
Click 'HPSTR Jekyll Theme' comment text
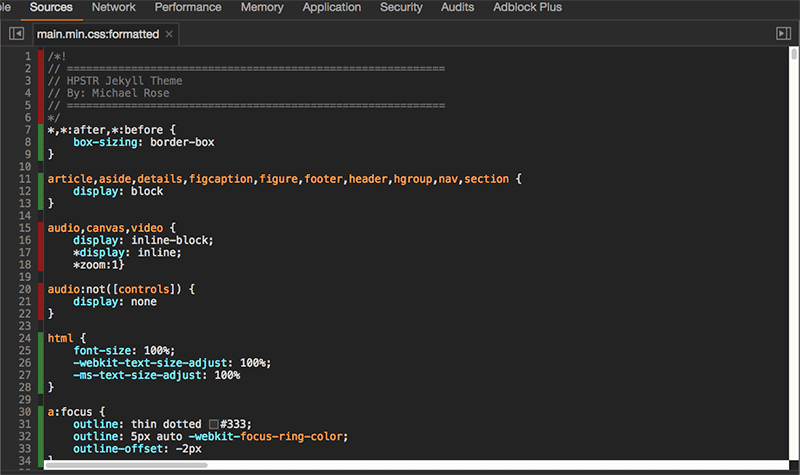[124, 81]
